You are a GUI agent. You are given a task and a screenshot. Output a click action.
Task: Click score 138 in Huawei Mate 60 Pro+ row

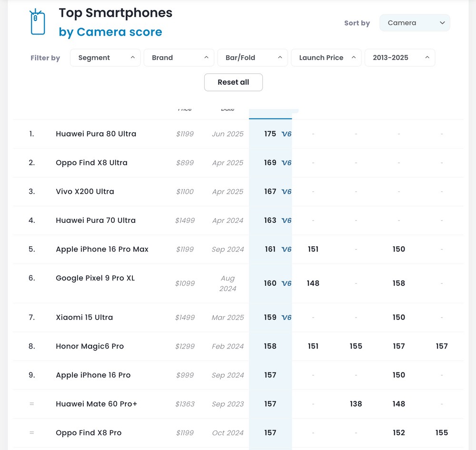pyautogui.click(x=356, y=404)
